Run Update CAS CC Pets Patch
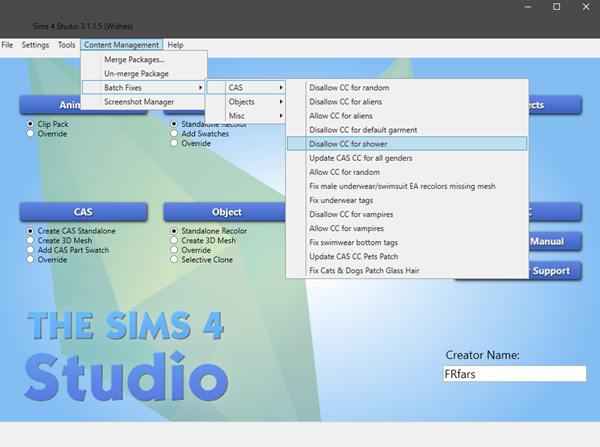 click(x=407, y=256)
